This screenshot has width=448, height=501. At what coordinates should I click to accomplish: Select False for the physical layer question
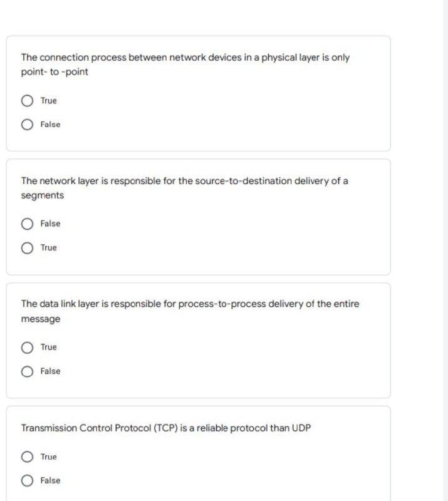pyautogui.click(x=28, y=124)
